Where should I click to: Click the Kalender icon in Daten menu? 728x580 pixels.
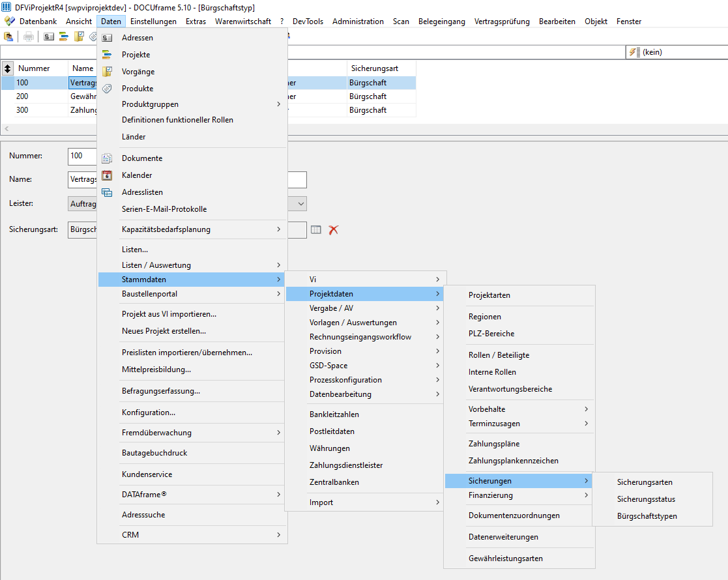[x=108, y=175]
